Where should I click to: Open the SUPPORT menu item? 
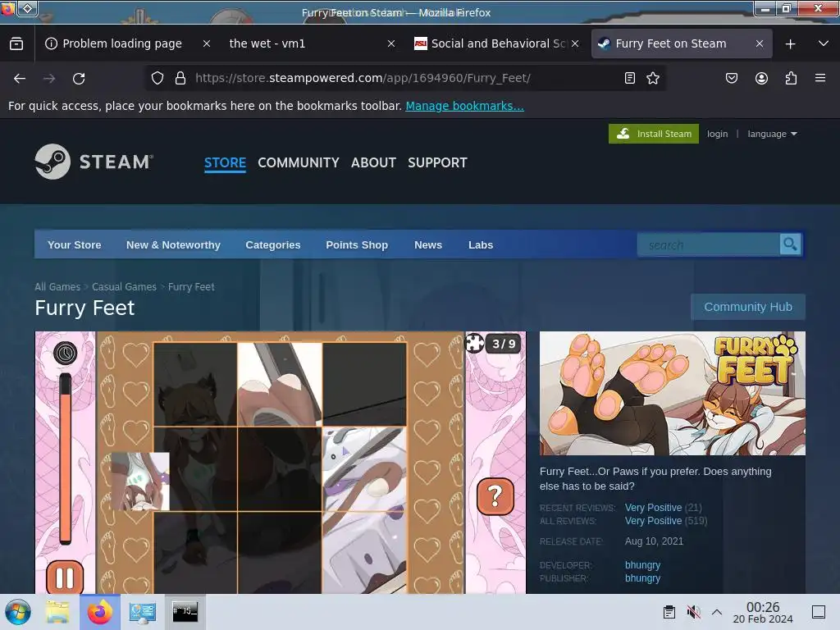[x=437, y=162]
